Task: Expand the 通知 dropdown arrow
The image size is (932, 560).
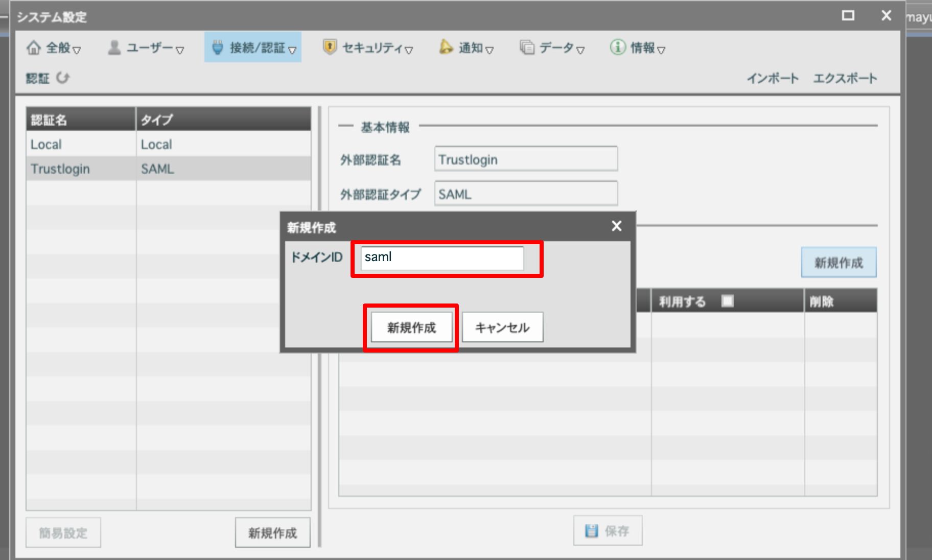Action: pos(490,50)
